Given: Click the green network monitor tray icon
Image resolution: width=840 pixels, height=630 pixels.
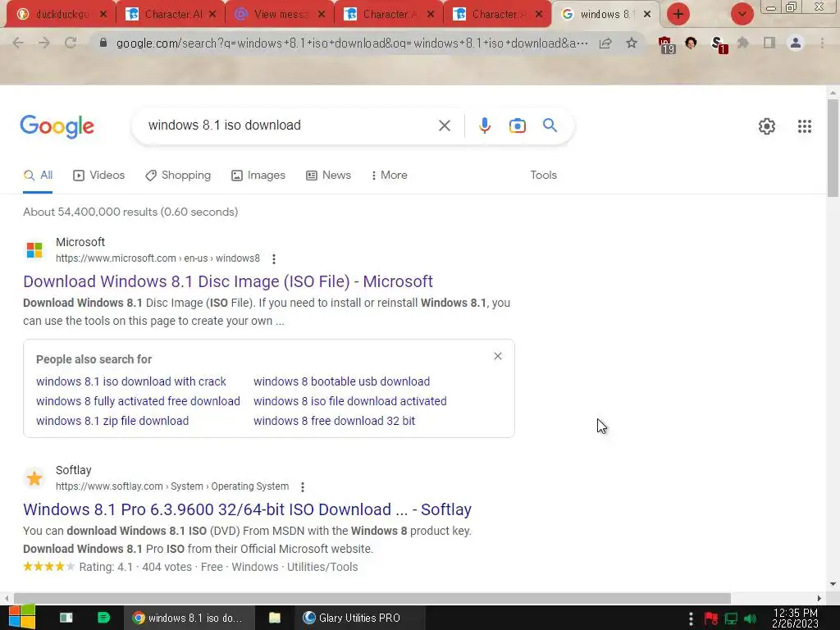Looking at the screenshot, I should (731, 619).
